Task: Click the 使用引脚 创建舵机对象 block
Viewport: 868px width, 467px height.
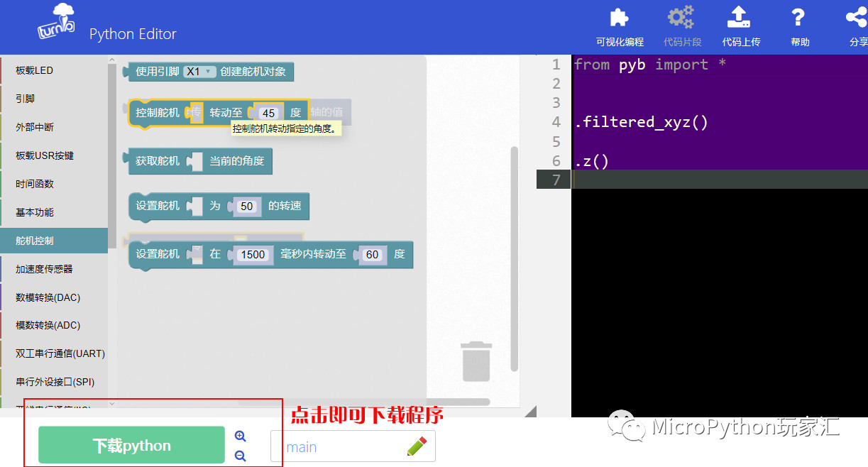Action: point(209,72)
